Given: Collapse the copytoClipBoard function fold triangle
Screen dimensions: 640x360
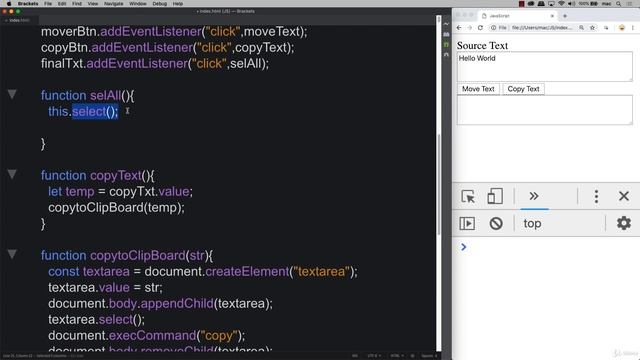Looking at the screenshot, I should point(12,254).
